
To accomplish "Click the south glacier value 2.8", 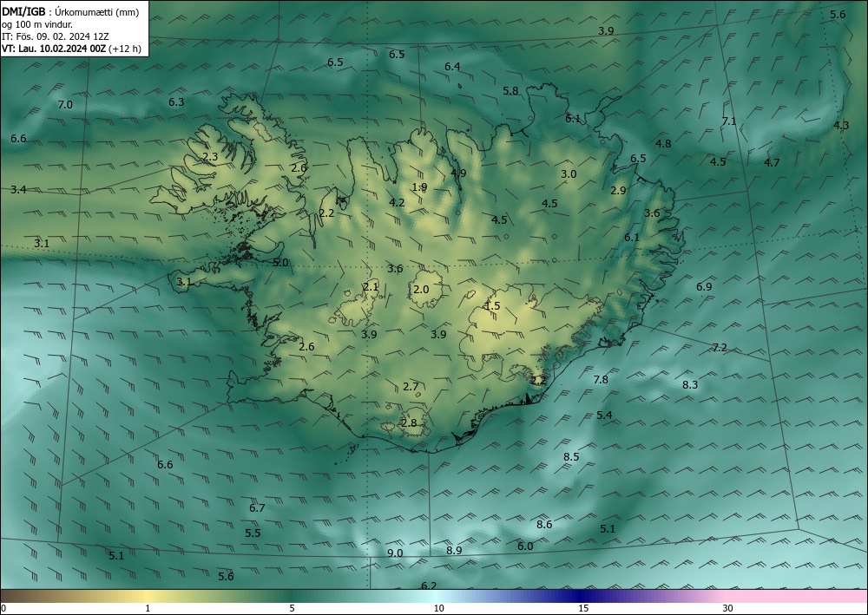I will pos(409,423).
